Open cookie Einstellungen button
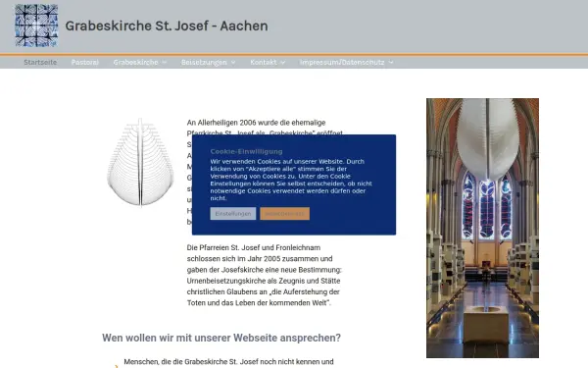Screen dimensions: 588x368 (x=233, y=214)
